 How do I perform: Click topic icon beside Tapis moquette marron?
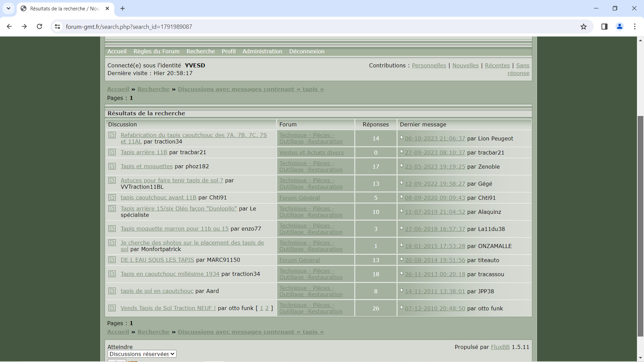[x=112, y=229]
